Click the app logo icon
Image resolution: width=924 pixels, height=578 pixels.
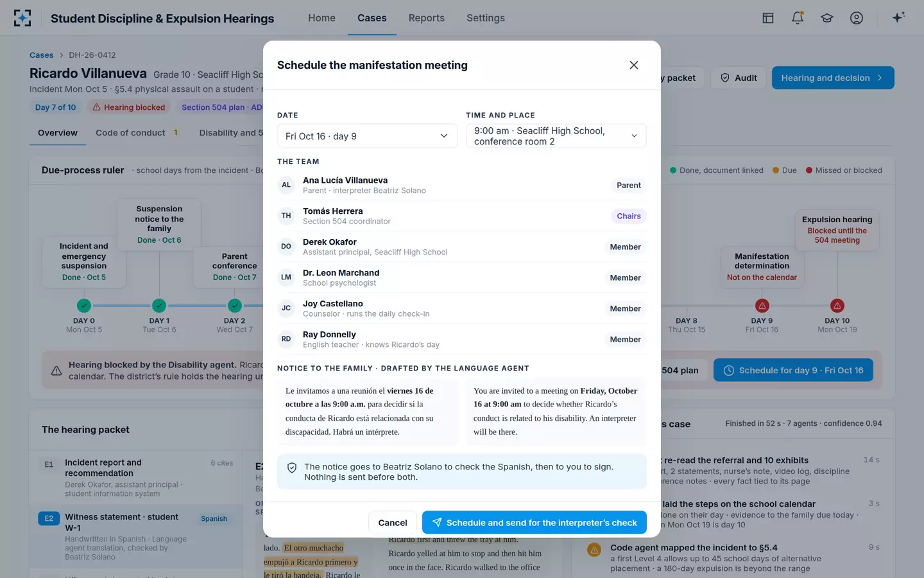coord(22,18)
